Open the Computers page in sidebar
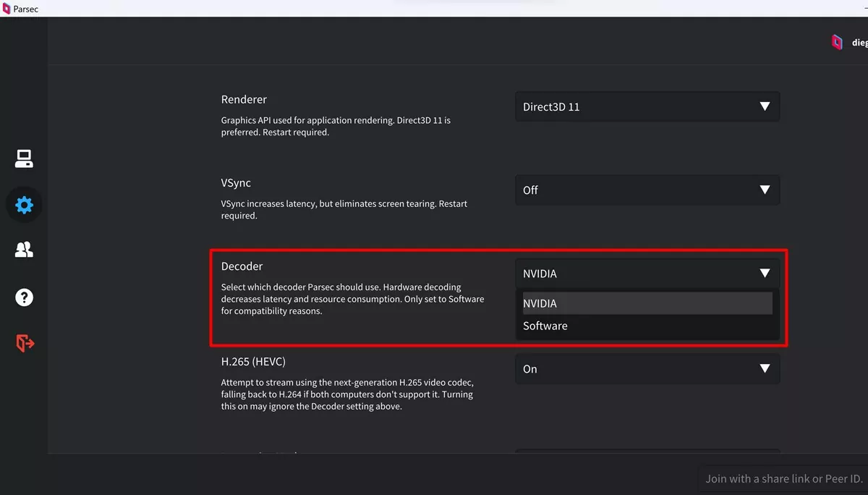The width and height of the screenshot is (868, 495). pyautogui.click(x=24, y=158)
